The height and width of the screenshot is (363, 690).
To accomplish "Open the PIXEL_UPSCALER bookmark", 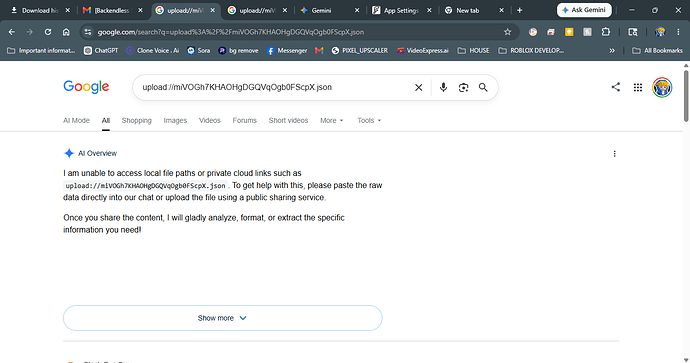I will [360, 51].
